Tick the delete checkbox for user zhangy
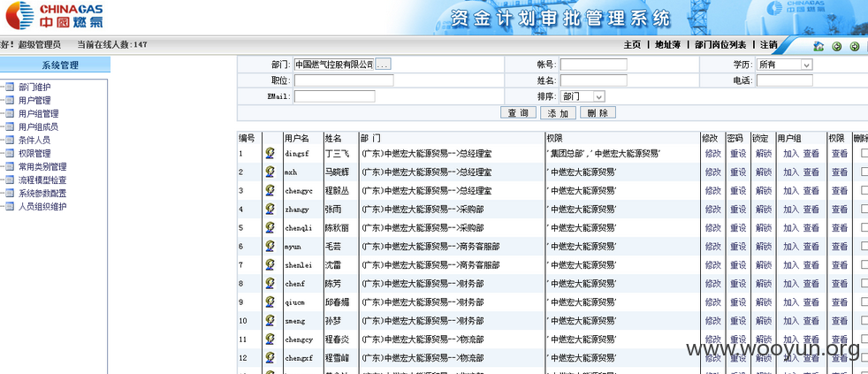 pos(864,209)
